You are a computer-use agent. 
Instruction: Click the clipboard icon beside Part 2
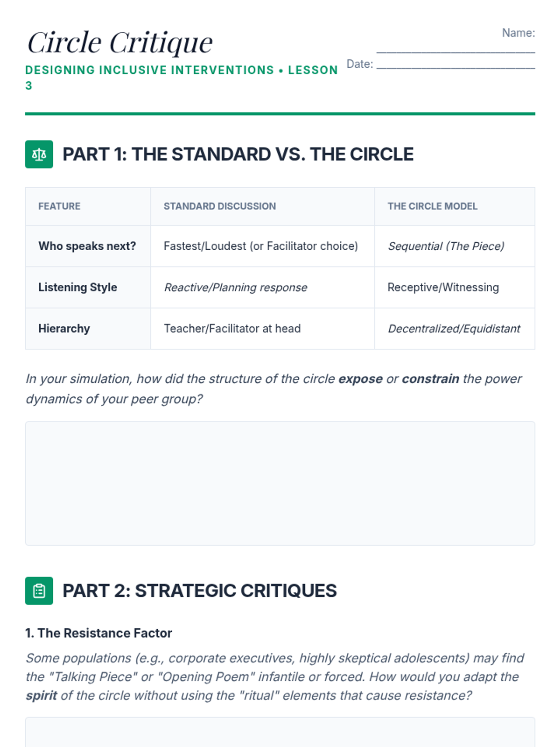[39, 591]
